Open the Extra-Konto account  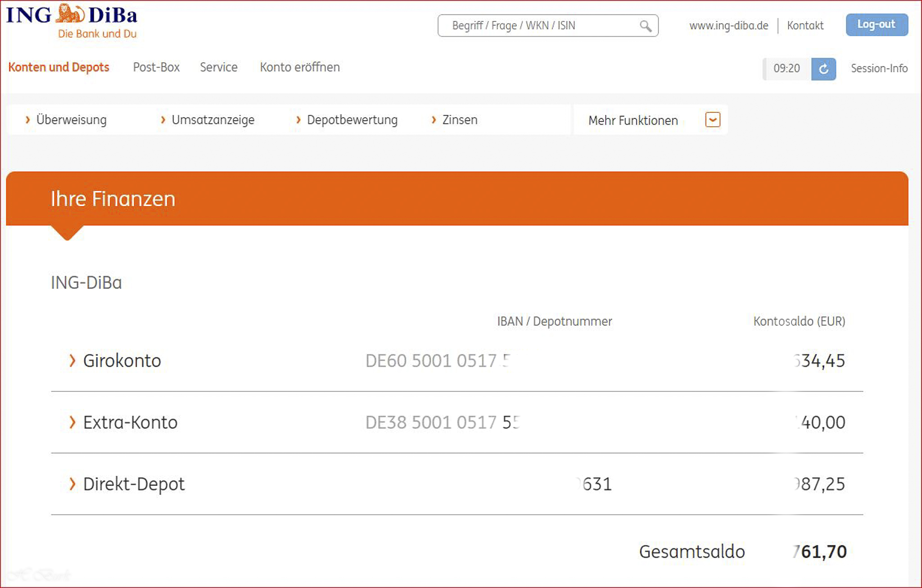tap(131, 422)
